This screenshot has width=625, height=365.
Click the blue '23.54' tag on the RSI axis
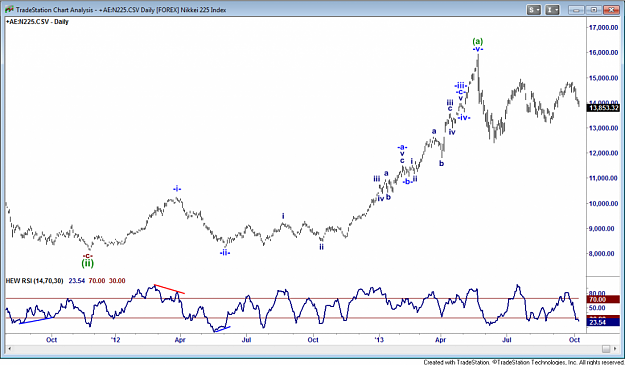pyautogui.click(x=603, y=322)
